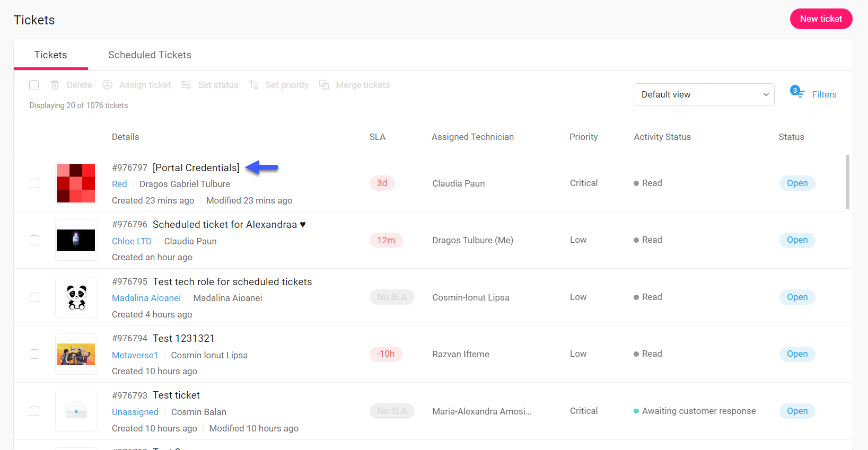Click the Set priority arrows icon

[253, 85]
